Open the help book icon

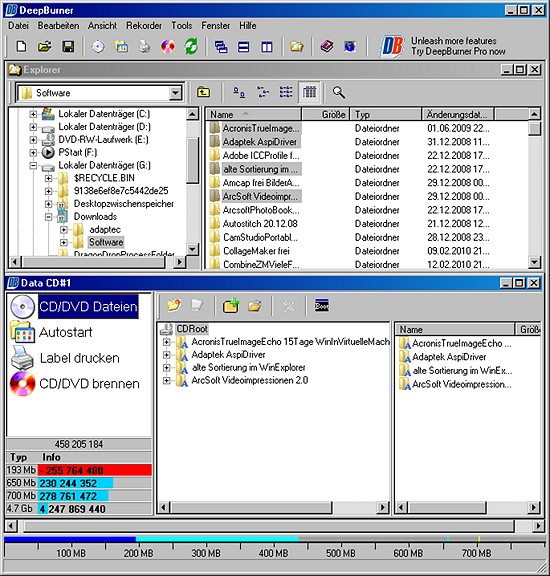point(327,47)
